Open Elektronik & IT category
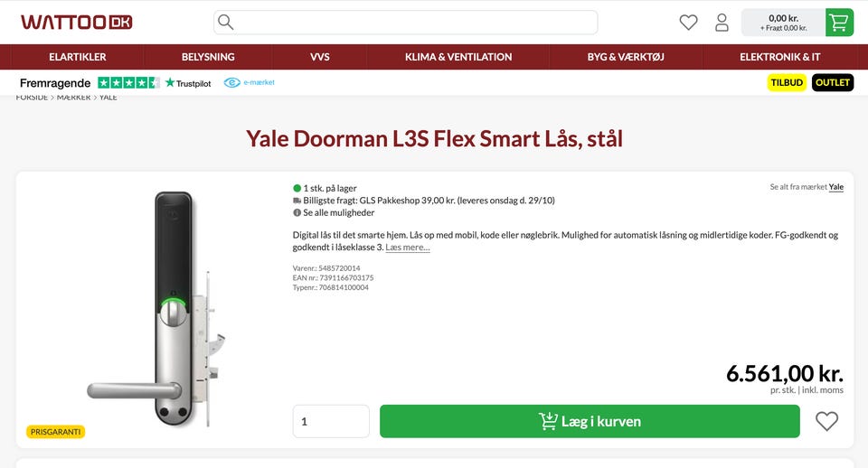Image resolution: width=868 pixels, height=468 pixels. (779, 57)
